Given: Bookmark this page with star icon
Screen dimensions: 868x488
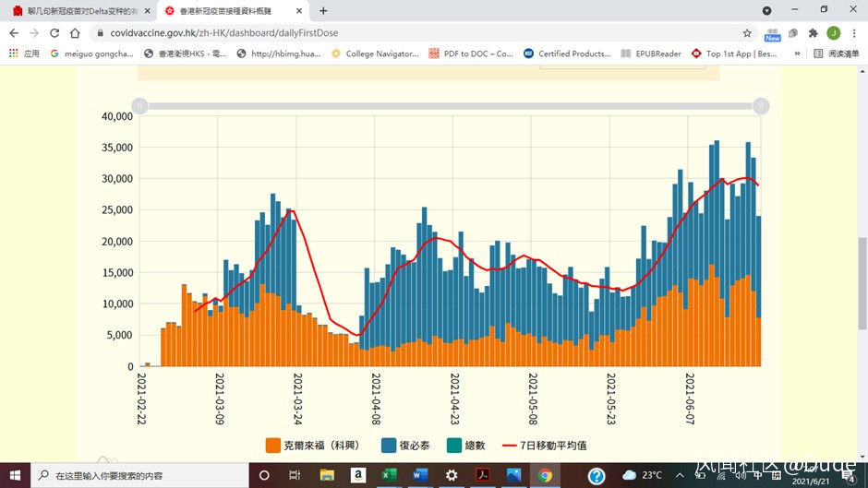Looking at the screenshot, I should tap(748, 33).
